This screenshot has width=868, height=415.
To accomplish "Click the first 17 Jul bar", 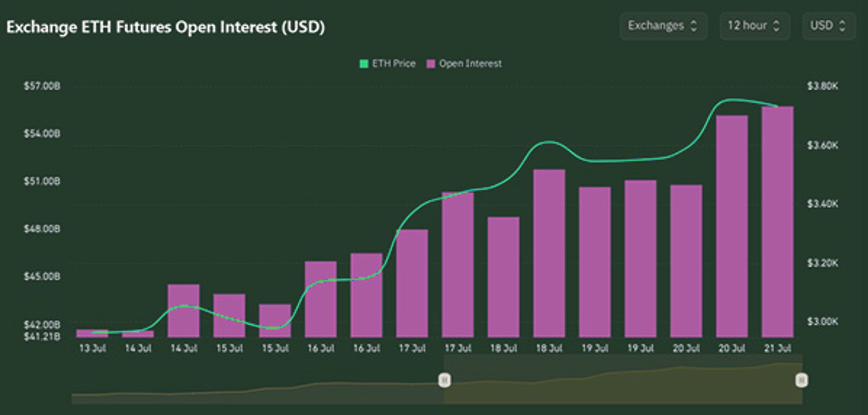I will click(412, 283).
